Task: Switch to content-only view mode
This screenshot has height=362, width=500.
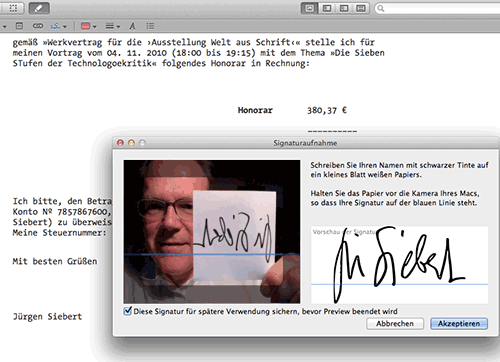Action: 309,8
